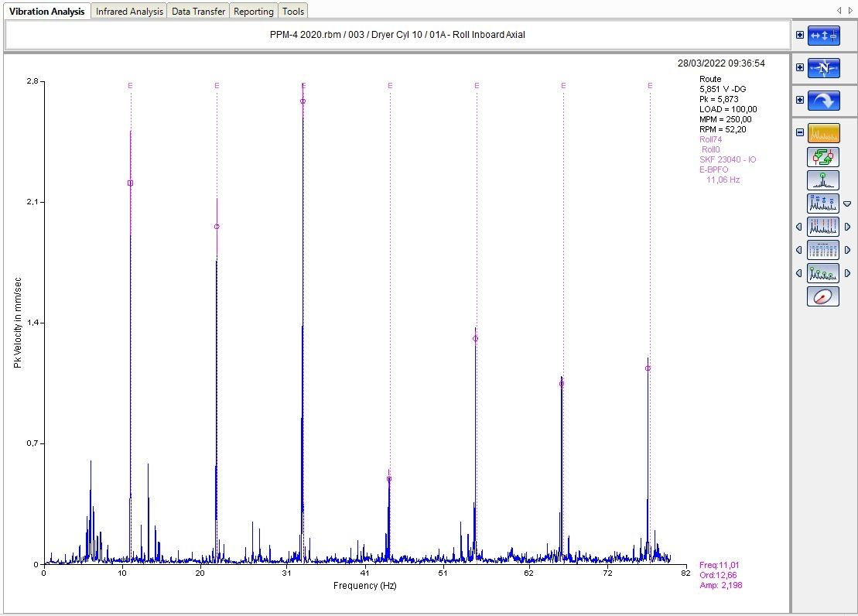Click the circle harmonic marker near 66 Hz

pos(562,384)
